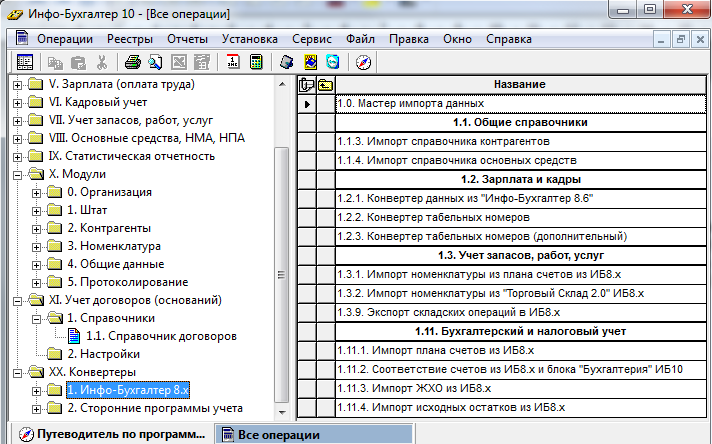This screenshot has height=444, width=712.
Task: Expand the VI. Кадровый учет node
Action: click(17, 103)
